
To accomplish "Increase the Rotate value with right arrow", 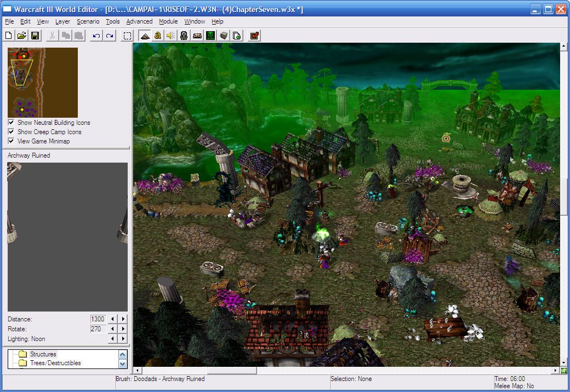I will [123, 329].
